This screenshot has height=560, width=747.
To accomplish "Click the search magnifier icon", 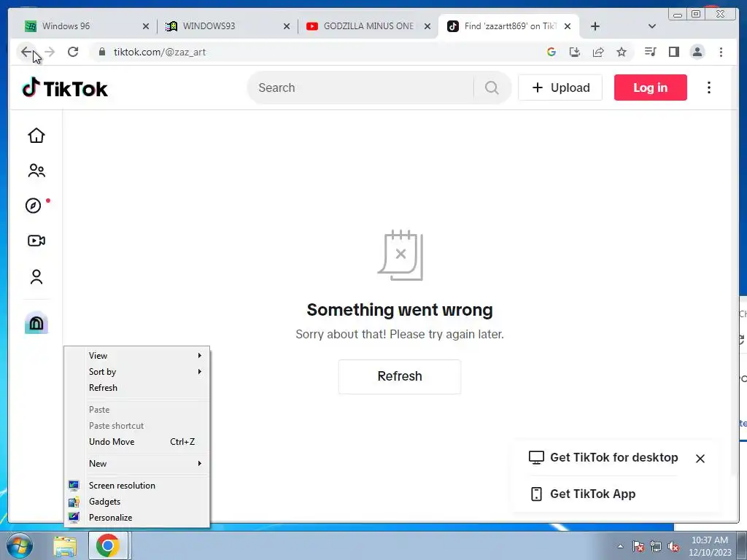I will [x=492, y=87].
